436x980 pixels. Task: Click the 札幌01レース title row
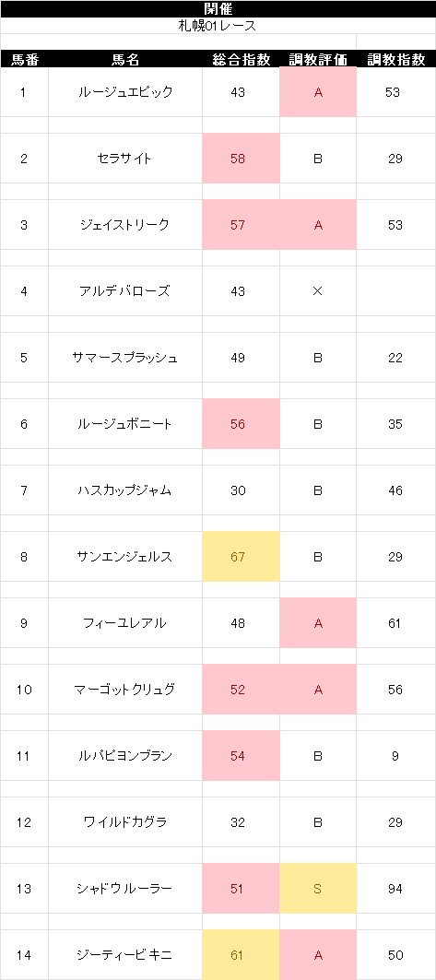click(218, 26)
